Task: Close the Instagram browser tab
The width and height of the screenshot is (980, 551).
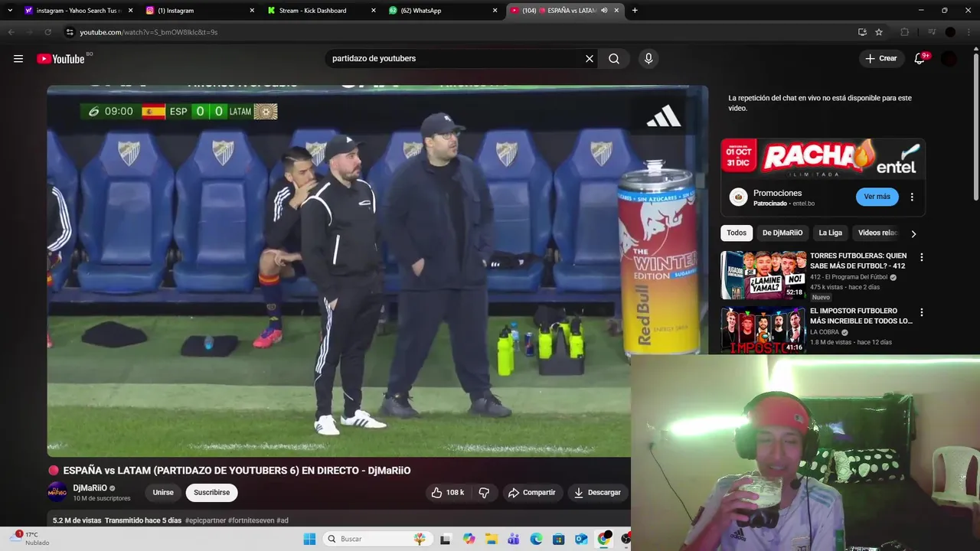Action: point(252,11)
